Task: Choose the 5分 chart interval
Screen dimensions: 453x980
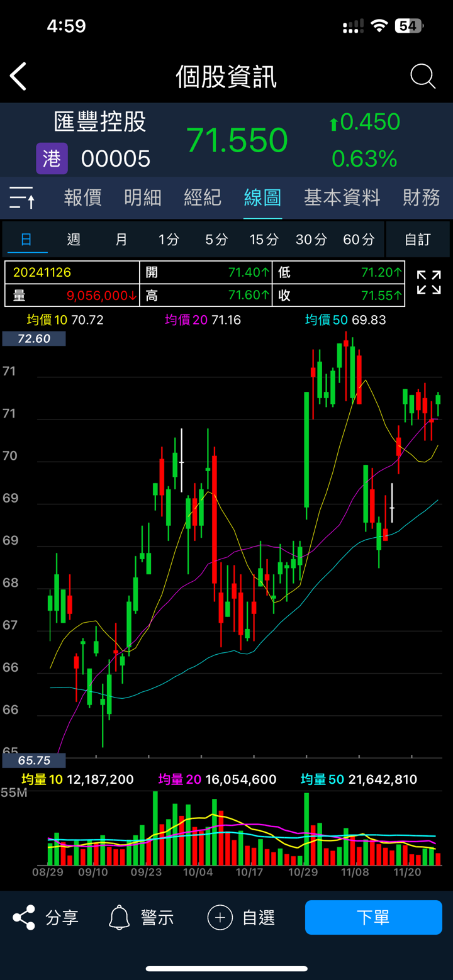Action: (216, 239)
